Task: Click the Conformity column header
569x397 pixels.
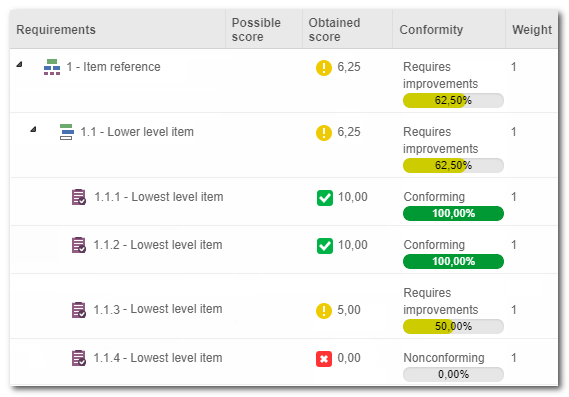Action: click(x=431, y=29)
